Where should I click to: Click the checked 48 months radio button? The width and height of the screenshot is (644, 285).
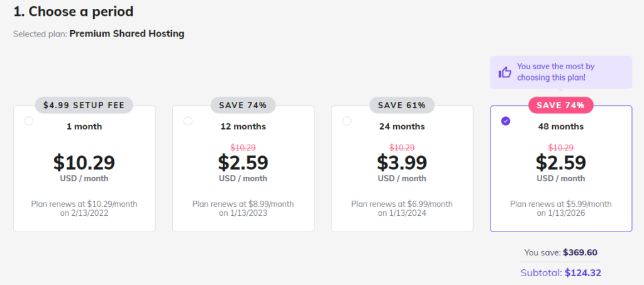pos(506,121)
